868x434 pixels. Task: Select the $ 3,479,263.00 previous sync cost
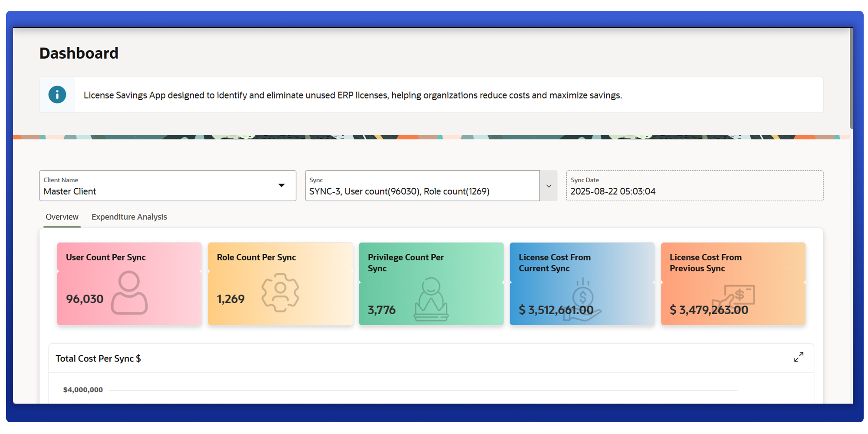pyautogui.click(x=709, y=310)
